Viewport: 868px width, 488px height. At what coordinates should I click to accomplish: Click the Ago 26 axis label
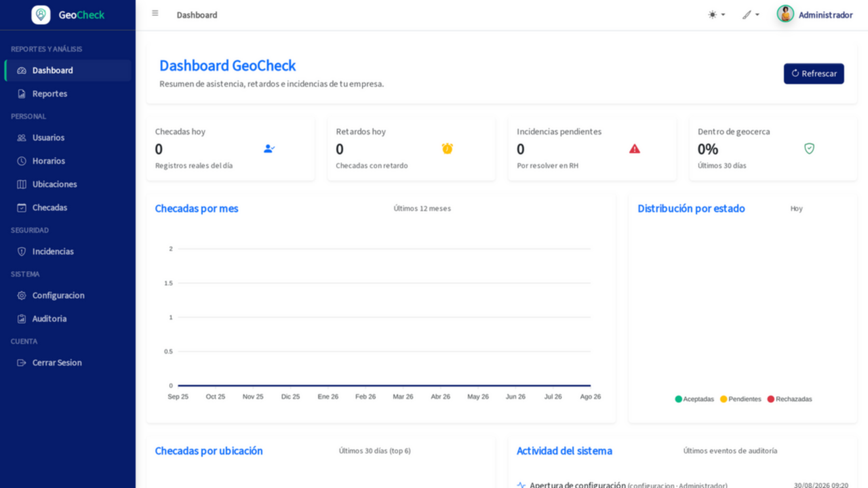click(x=591, y=396)
